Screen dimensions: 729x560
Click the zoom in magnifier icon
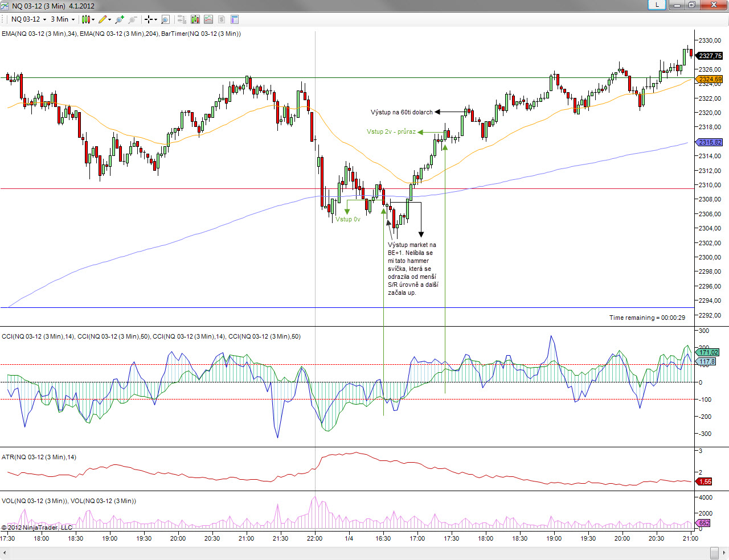(x=120, y=19)
